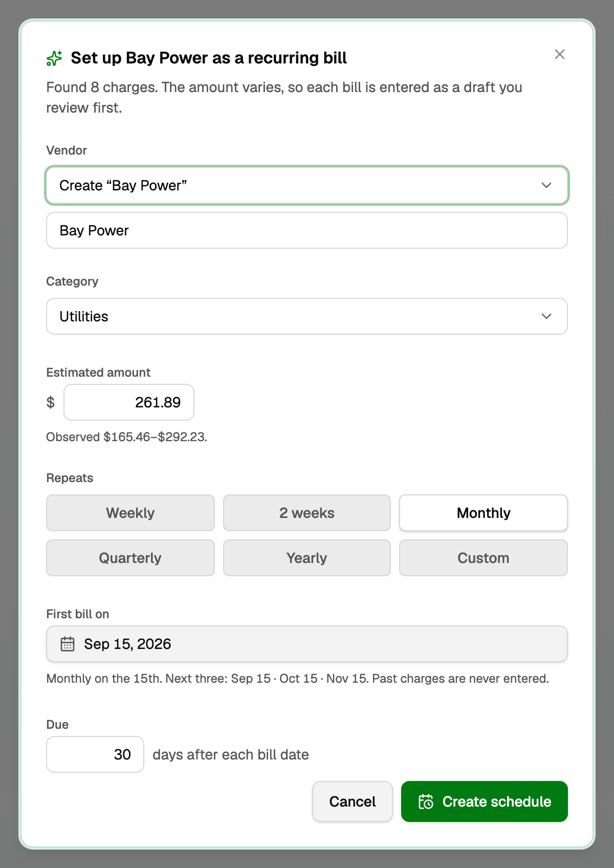
Task: Select the 2 weeks repeat option
Action: coord(307,513)
